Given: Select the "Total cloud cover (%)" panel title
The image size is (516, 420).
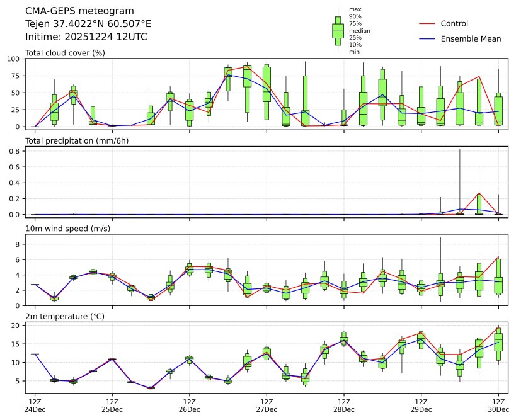Looking at the screenshot, I should coord(65,53).
